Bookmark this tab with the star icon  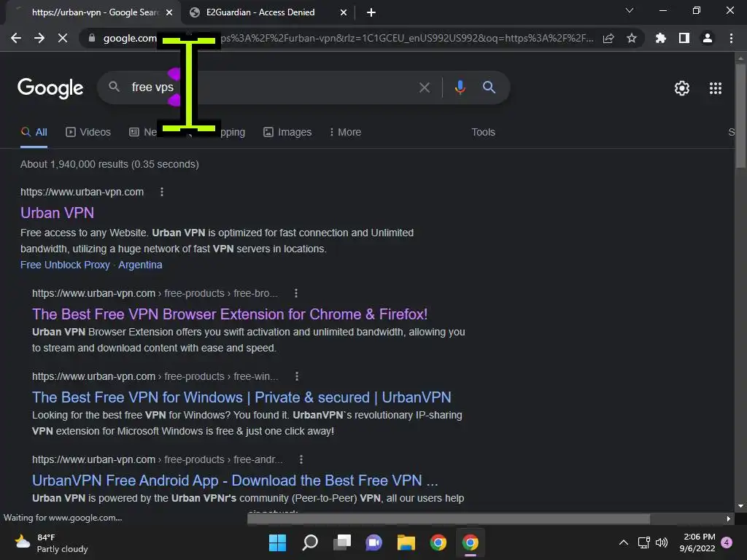coord(632,38)
